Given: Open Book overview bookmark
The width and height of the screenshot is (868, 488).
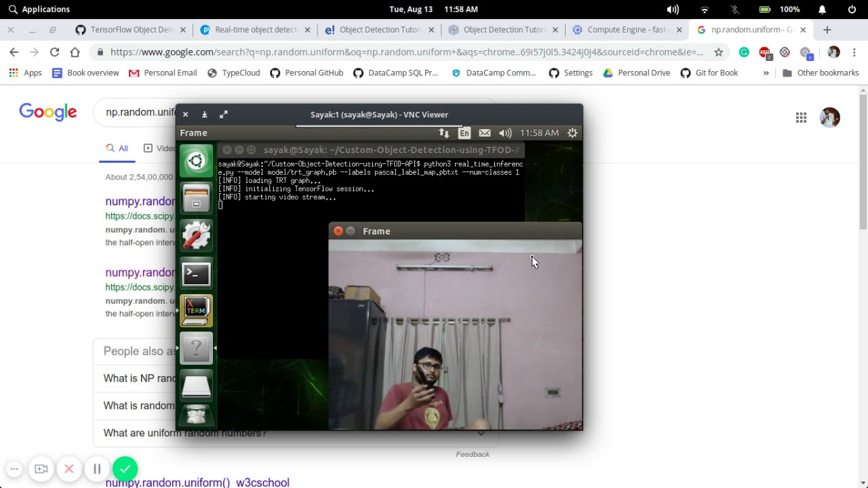Looking at the screenshot, I should (x=85, y=73).
